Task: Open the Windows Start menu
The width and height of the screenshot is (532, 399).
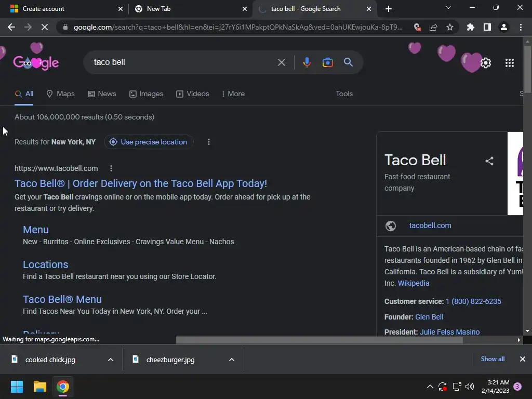Action: tap(17, 387)
